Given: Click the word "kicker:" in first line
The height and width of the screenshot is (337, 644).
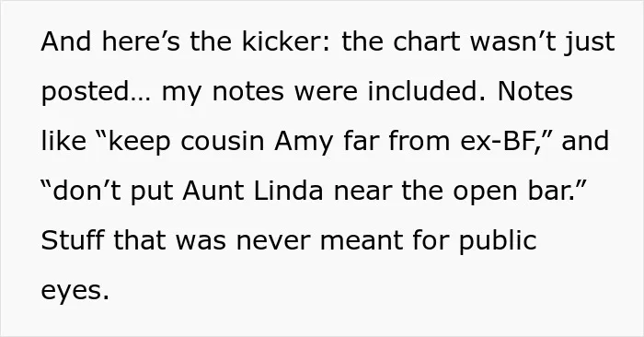Looking at the screenshot, I should 286,41.
